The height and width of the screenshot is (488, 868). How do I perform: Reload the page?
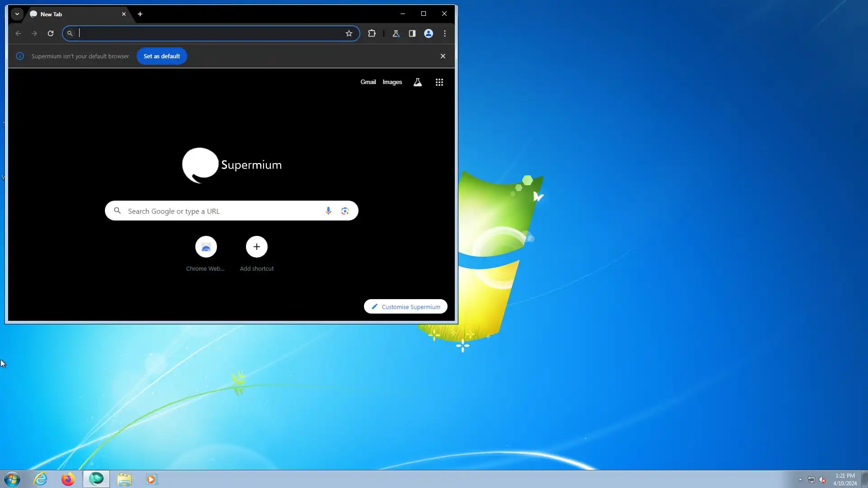point(51,33)
